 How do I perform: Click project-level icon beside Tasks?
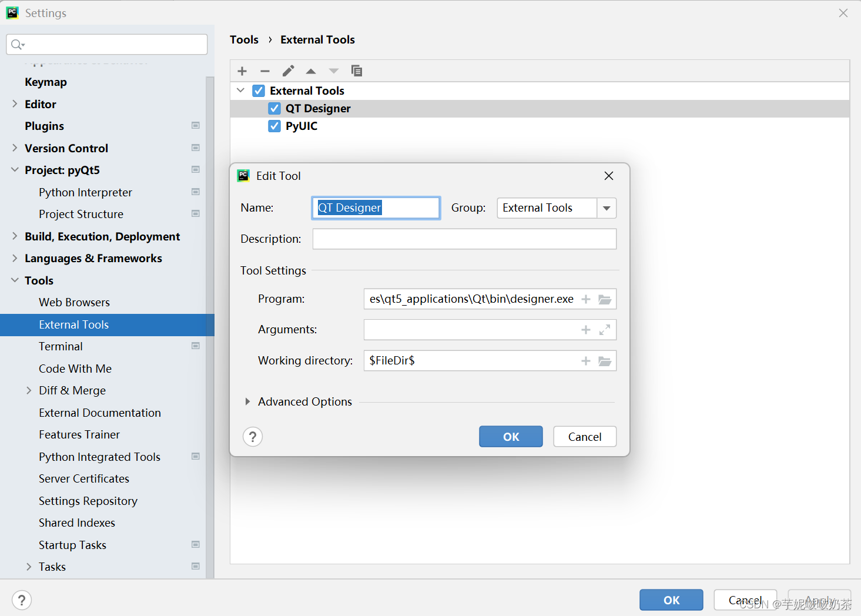pos(196,566)
